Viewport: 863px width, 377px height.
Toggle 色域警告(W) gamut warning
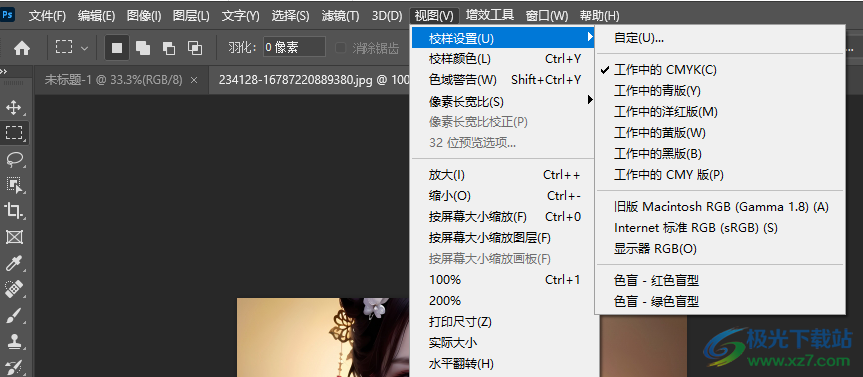pyautogui.click(x=503, y=80)
